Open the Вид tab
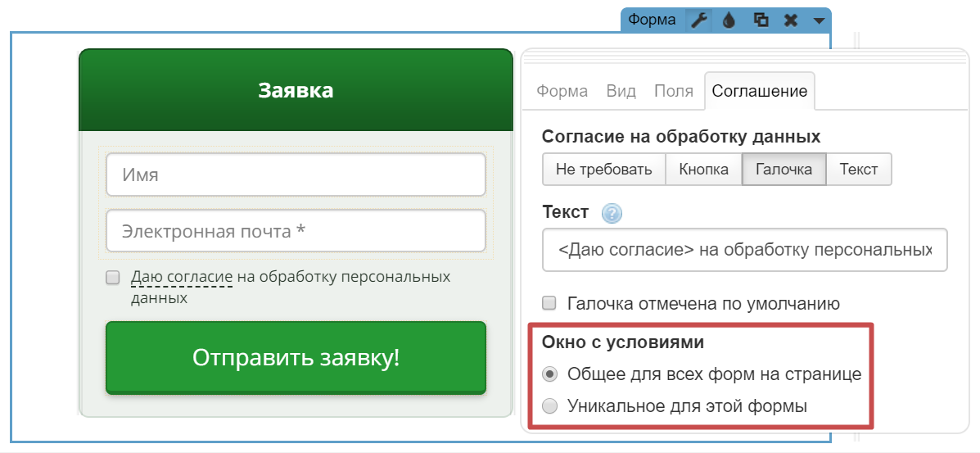Viewport: 980px width, 453px height. coord(621,91)
